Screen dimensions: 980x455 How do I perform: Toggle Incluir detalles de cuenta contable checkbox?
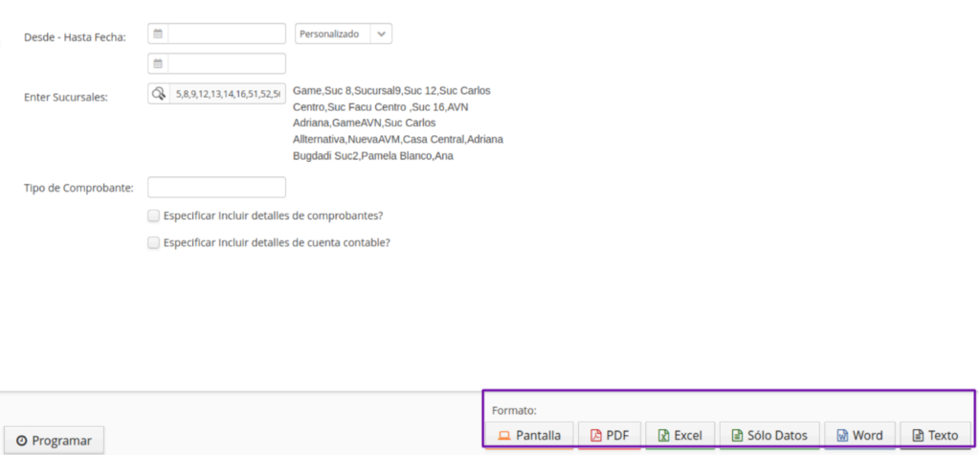click(x=154, y=243)
